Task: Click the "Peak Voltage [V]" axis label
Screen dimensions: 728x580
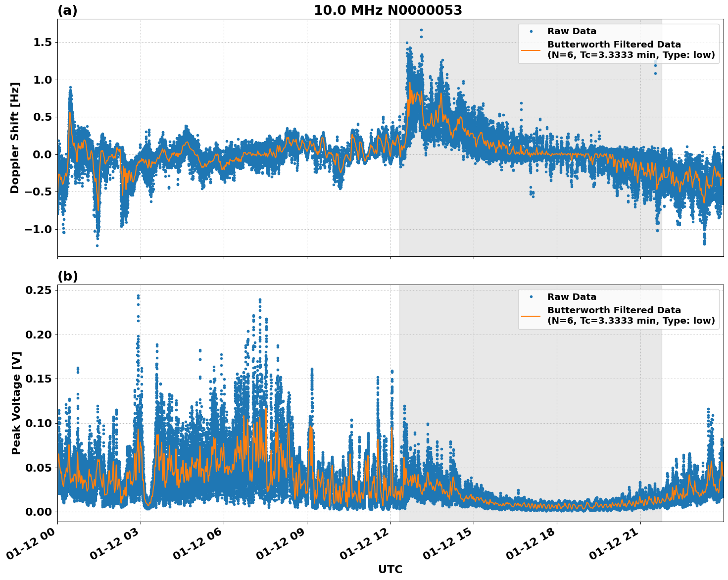Action: tap(16, 403)
